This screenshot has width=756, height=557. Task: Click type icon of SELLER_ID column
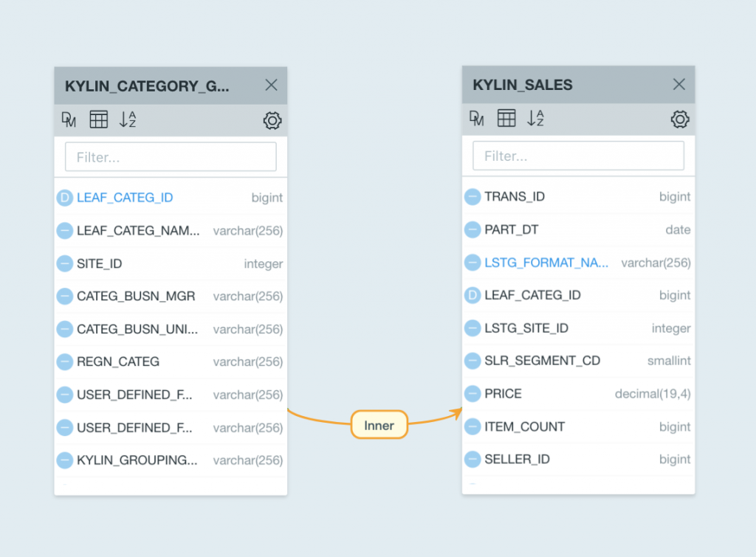472,459
